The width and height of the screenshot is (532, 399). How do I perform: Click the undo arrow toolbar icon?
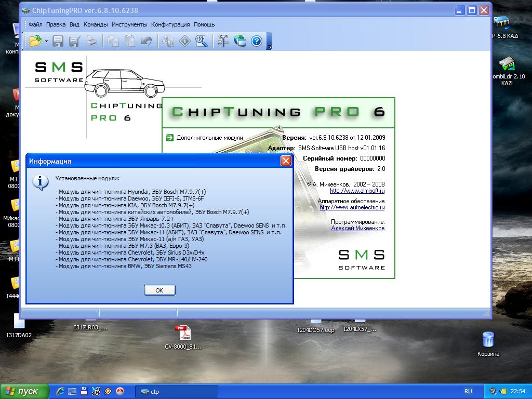coord(146,41)
